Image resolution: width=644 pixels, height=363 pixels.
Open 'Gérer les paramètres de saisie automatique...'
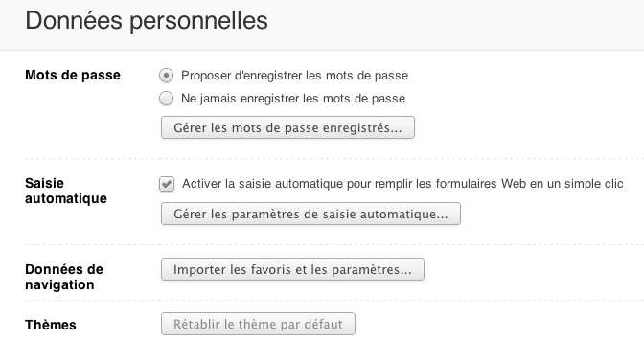[310, 214]
